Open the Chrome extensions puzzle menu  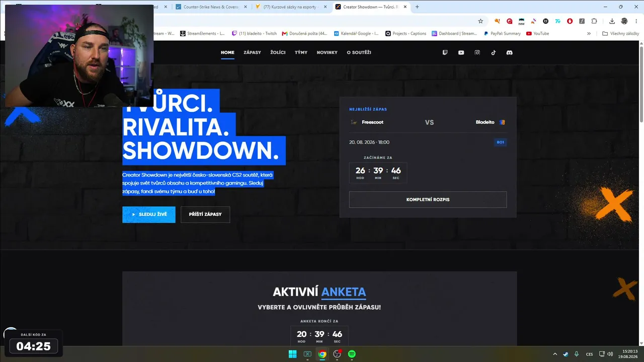pos(594,21)
